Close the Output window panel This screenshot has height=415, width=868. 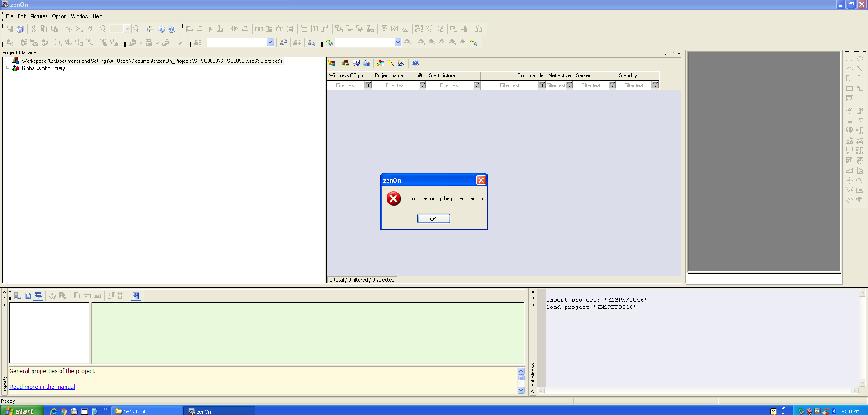pyautogui.click(x=533, y=292)
